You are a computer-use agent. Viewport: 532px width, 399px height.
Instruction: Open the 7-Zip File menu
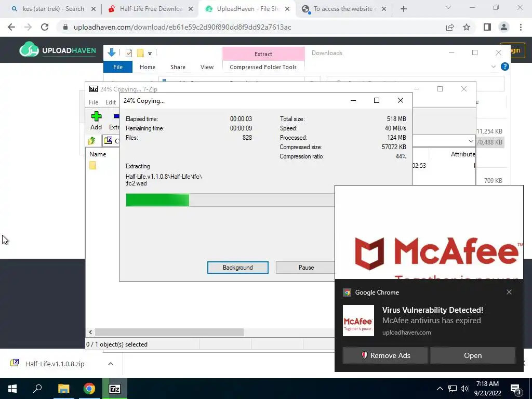(x=94, y=102)
